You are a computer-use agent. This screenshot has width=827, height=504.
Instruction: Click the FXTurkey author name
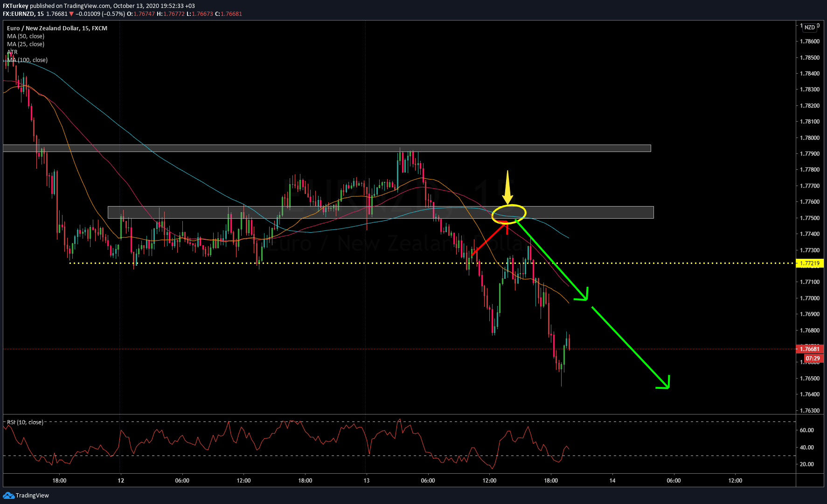tap(15, 6)
